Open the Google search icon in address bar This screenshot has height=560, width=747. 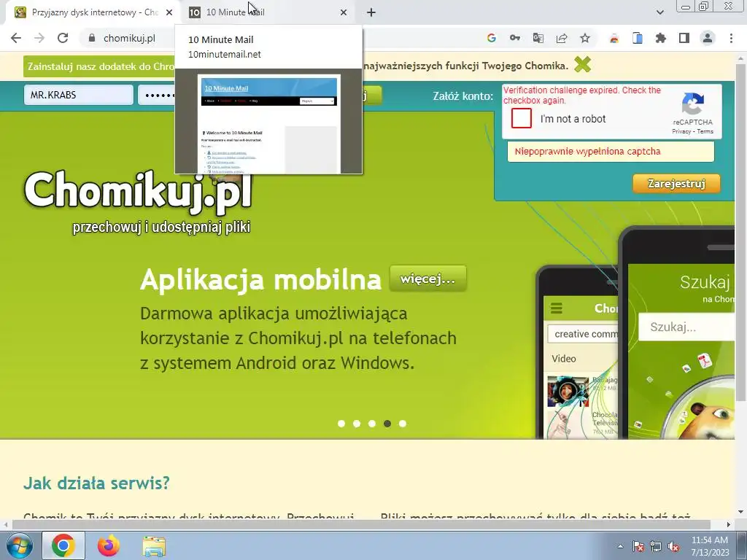pyautogui.click(x=492, y=38)
